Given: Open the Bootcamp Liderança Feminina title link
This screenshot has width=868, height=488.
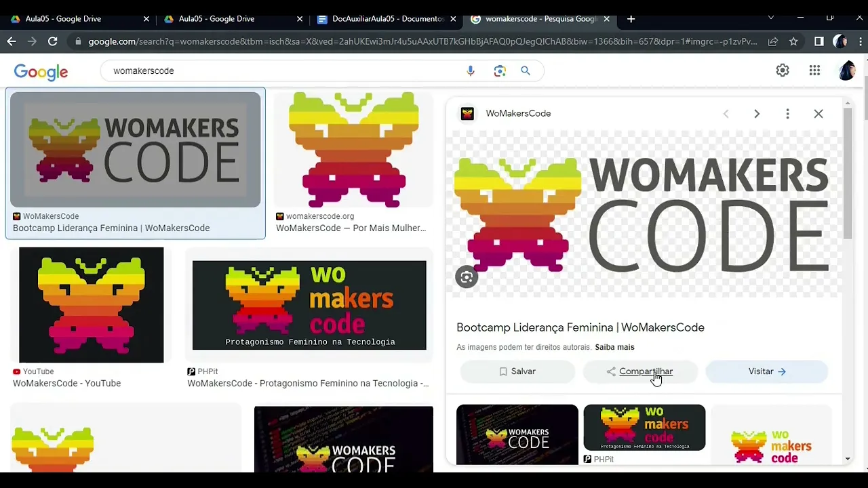Looking at the screenshot, I should coord(580,327).
